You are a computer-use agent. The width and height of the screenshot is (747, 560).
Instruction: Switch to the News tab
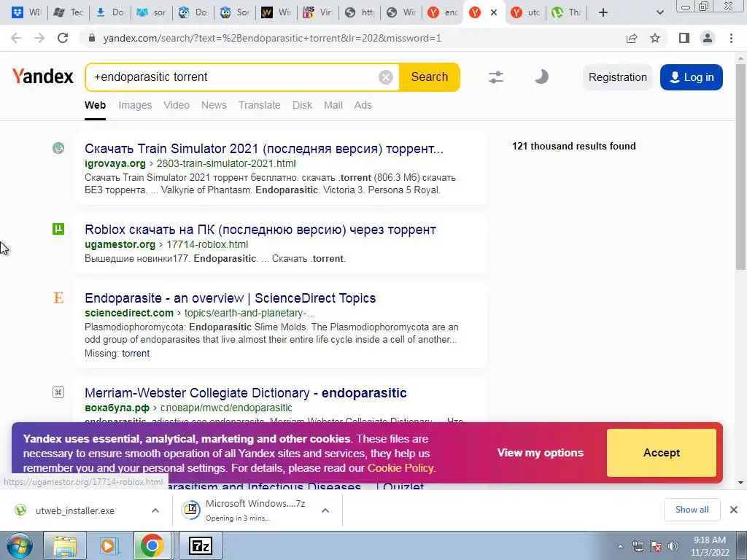[214, 105]
